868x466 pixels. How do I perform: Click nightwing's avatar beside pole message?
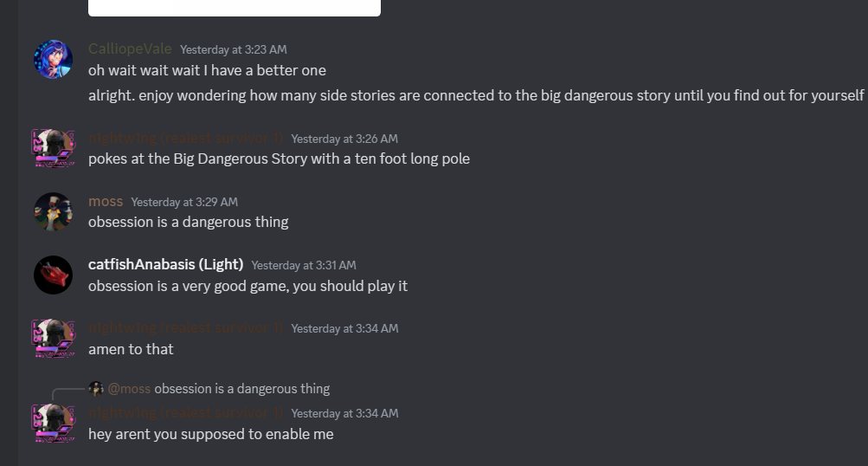point(53,148)
